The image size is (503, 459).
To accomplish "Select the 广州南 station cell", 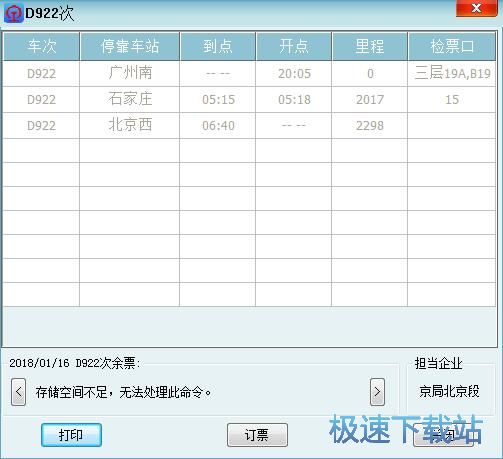I will pos(130,73).
